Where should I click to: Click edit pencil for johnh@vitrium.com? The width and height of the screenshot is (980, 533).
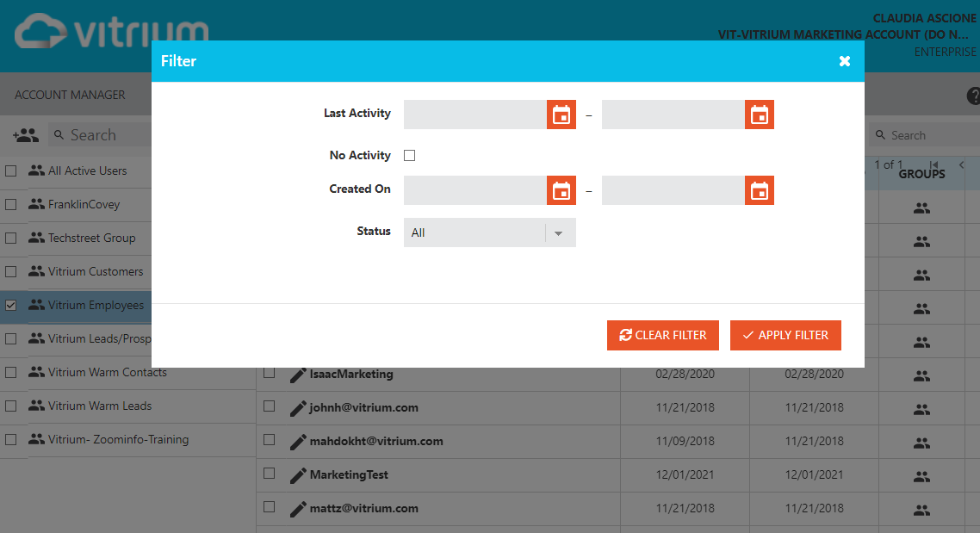pyautogui.click(x=298, y=409)
